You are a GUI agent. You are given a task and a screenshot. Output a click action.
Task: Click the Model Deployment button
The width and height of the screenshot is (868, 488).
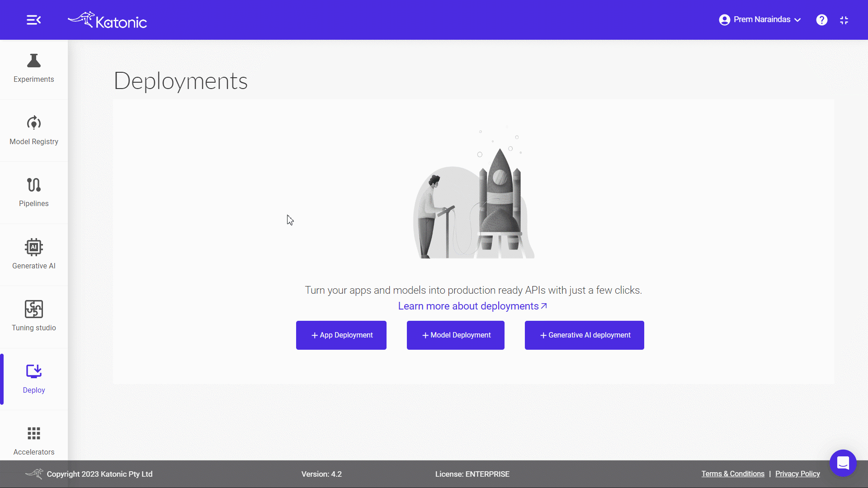455,335
